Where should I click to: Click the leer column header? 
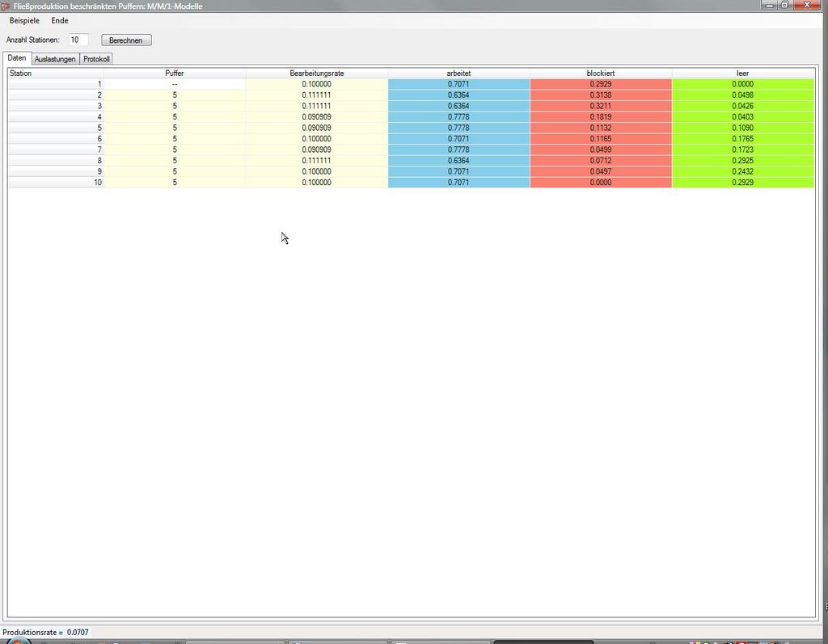742,74
